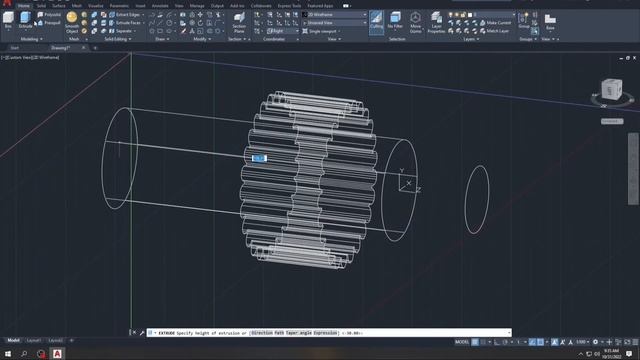Click the command line customize wrench icon
The image size is (640, 360).
[x=142, y=333]
